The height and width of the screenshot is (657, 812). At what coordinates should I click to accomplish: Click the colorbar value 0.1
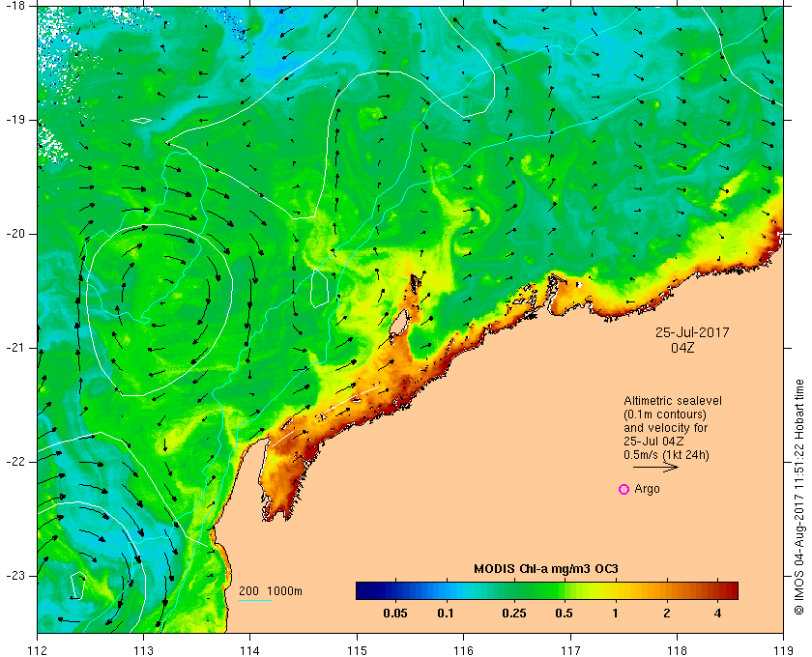coord(446,614)
